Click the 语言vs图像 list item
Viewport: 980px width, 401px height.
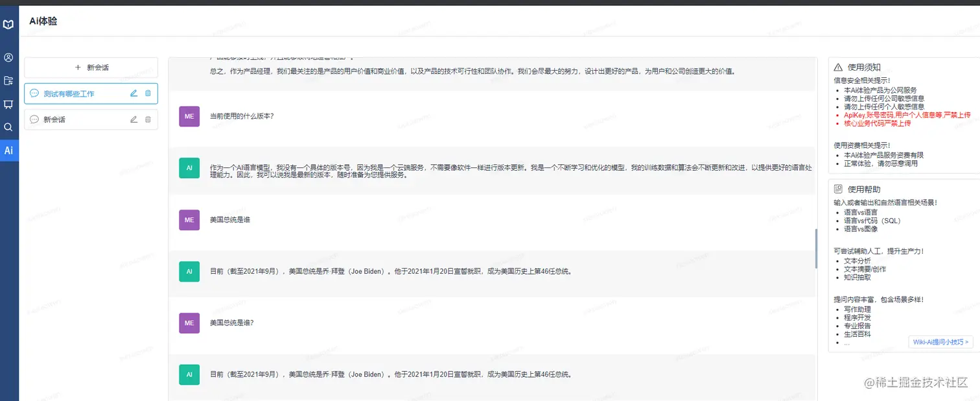861,229
